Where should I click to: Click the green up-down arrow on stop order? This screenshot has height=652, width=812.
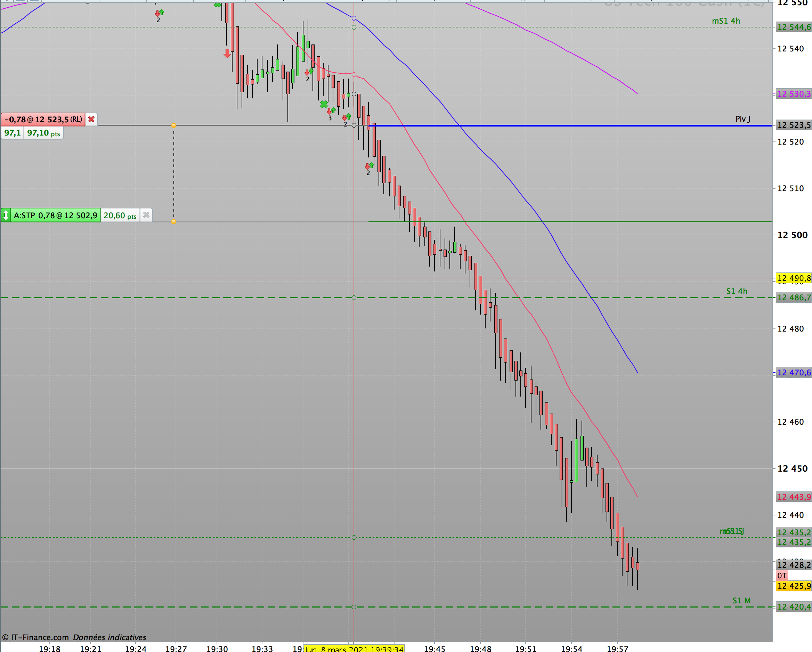[6, 215]
